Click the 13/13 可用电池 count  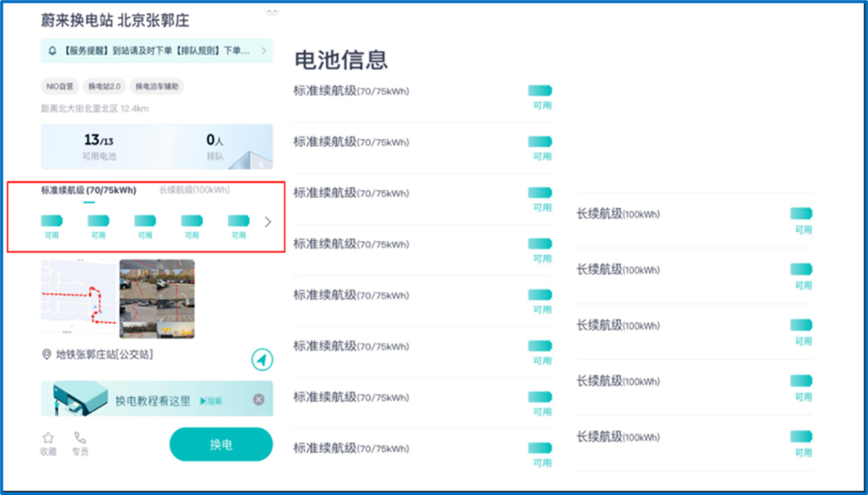point(99,147)
